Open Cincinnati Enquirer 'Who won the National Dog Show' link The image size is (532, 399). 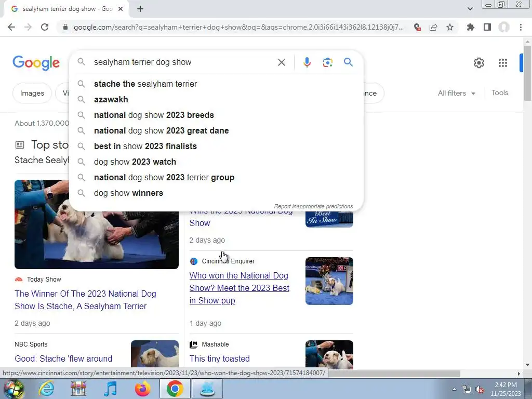(x=239, y=288)
